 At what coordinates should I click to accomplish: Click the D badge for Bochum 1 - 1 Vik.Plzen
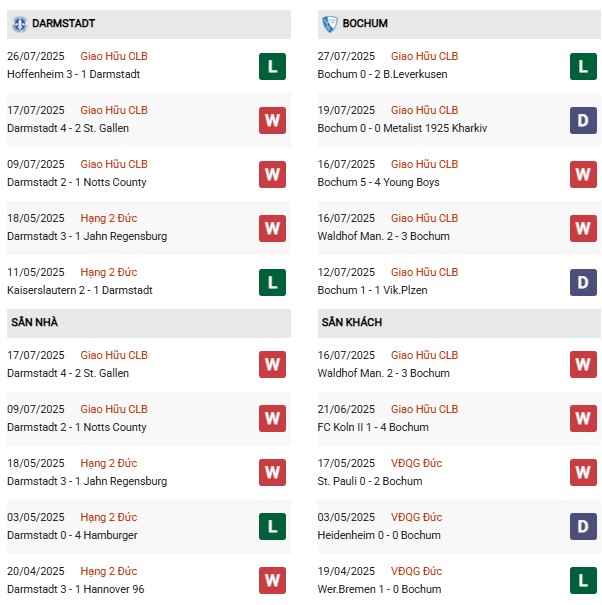583,282
